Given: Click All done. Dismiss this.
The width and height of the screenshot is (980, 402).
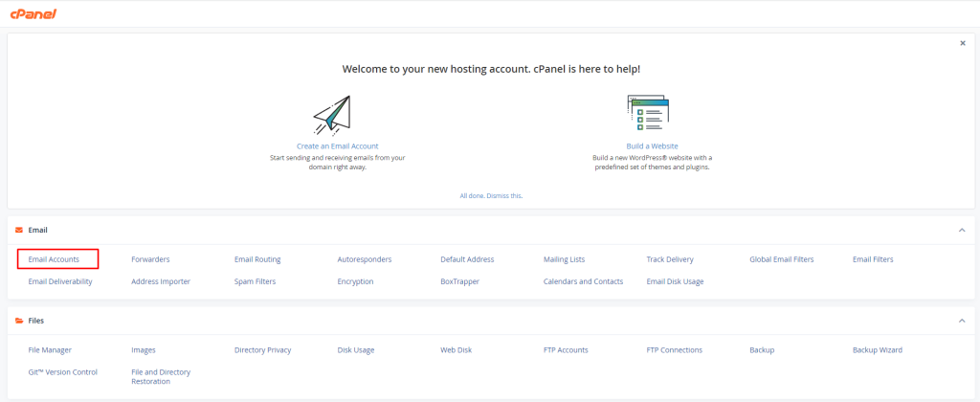Looking at the screenshot, I should [491, 195].
